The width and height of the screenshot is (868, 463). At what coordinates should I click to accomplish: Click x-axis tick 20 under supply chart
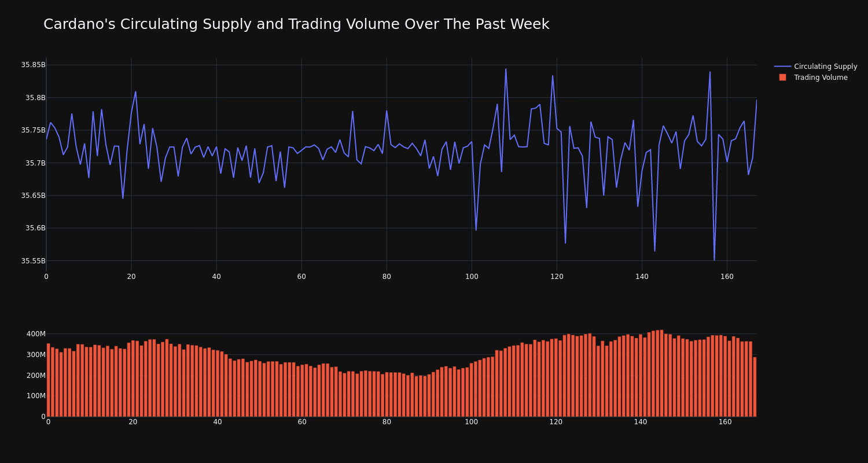click(131, 277)
